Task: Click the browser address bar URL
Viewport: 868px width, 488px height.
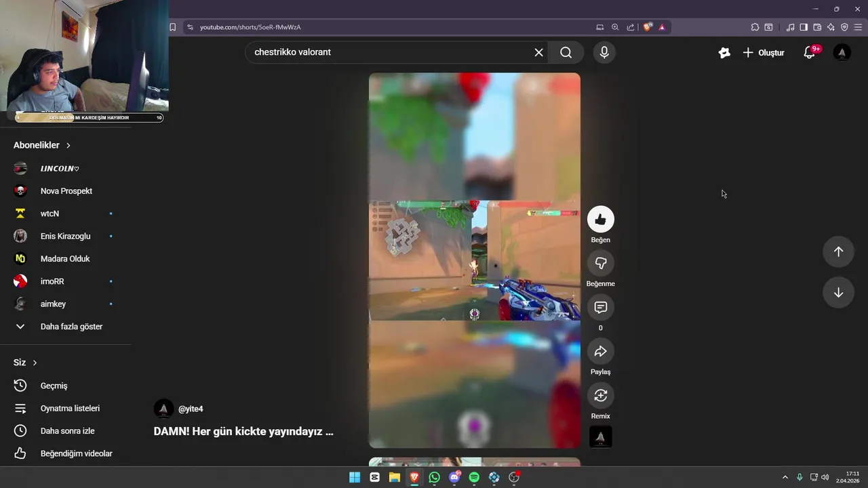Action: tap(250, 27)
